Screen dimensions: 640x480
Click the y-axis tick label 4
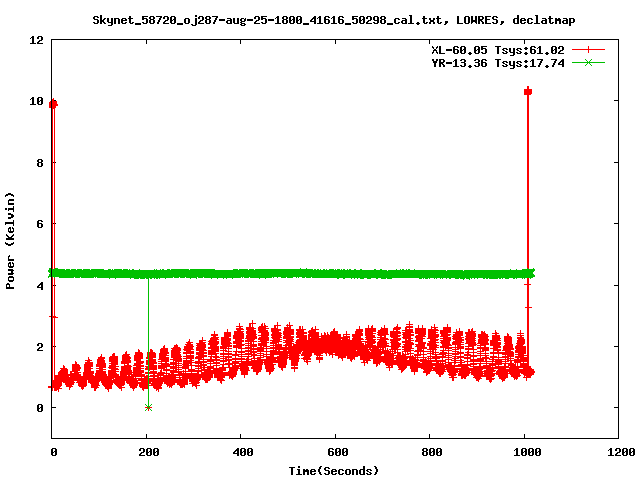click(x=40, y=286)
